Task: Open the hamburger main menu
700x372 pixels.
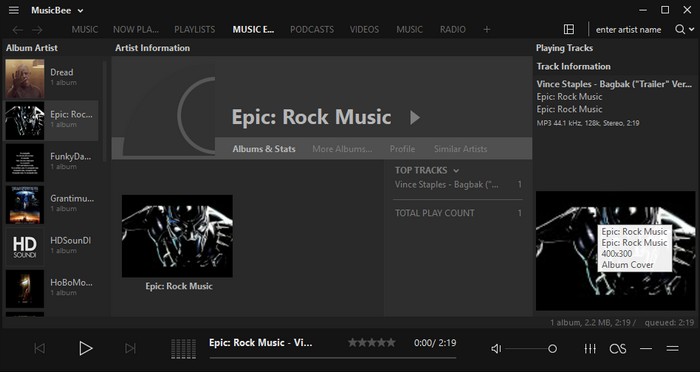Action: pos(14,10)
